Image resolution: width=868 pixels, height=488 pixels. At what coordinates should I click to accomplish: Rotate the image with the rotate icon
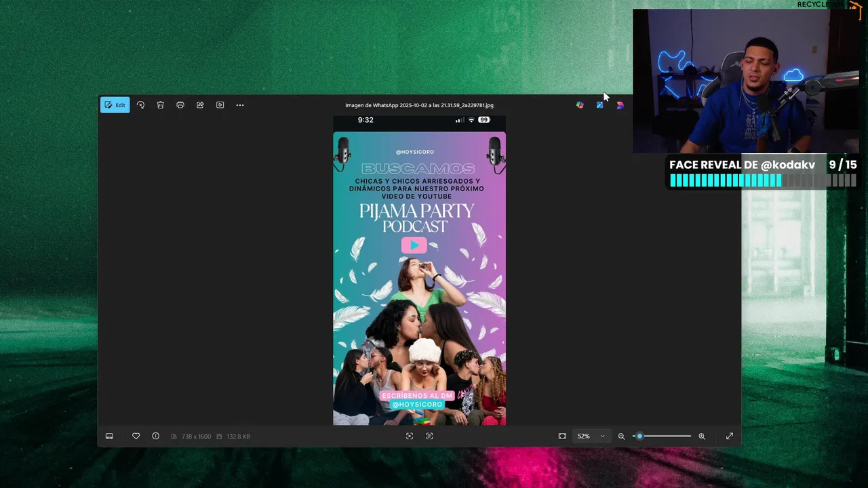(x=140, y=105)
